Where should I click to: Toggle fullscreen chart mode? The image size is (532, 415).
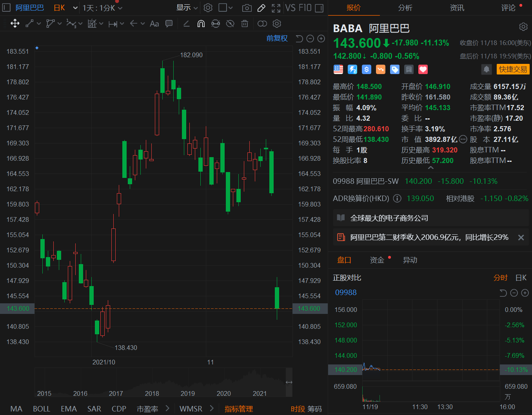point(276,8)
